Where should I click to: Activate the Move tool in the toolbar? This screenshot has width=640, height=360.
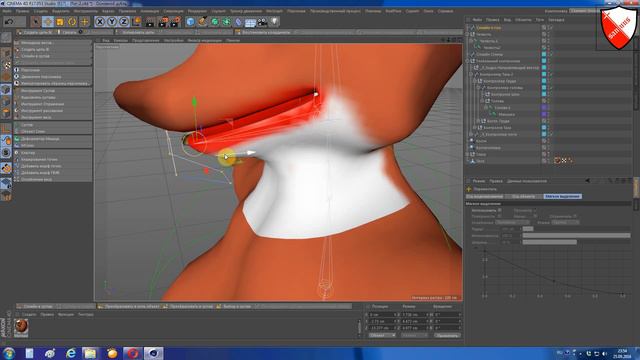48,22
